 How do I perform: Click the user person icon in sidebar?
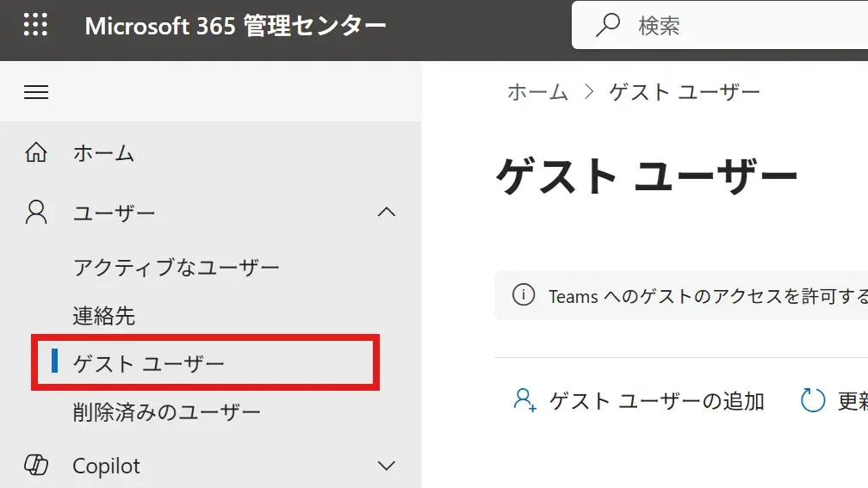pyautogui.click(x=36, y=213)
